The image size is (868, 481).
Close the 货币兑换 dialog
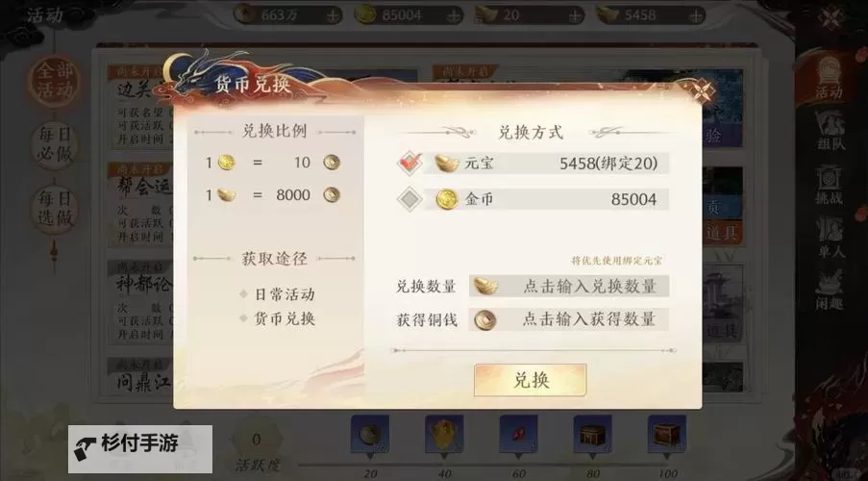pyautogui.click(x=702, y=91)
